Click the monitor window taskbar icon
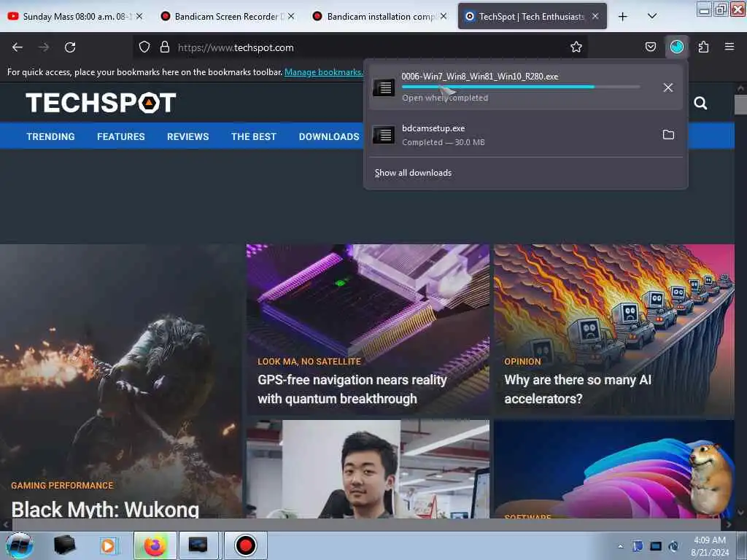 [198, 545]
